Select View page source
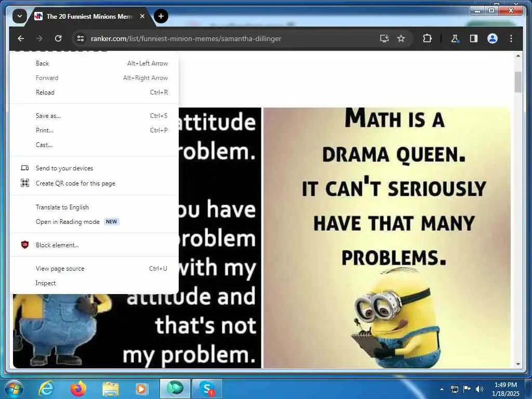Screen dimensions: 532x399 [95, 269]
